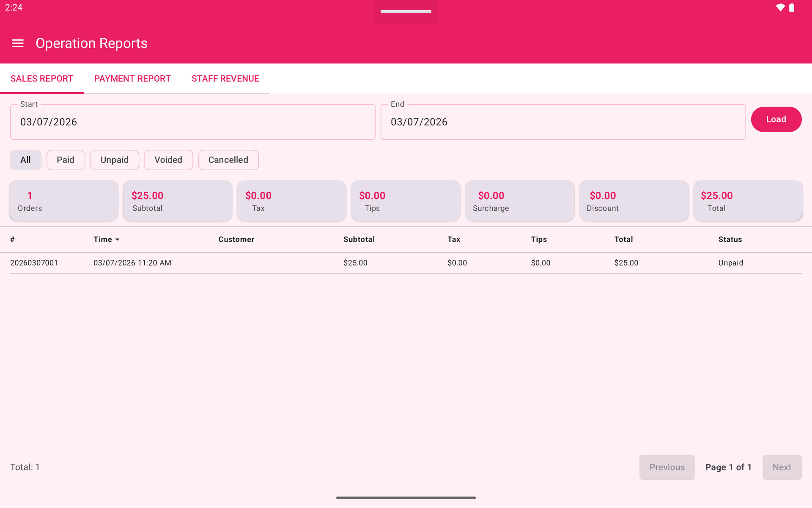This screenshot has width=812, height=508.
Task: Select the All filter chip
Action: pos(25,160)
